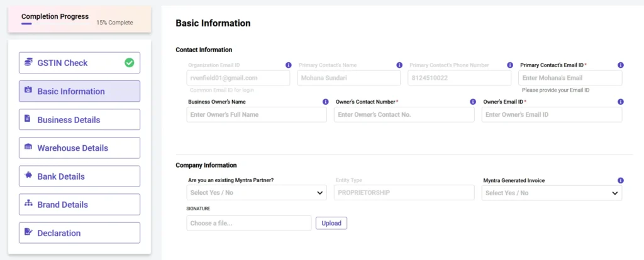
Task: Click info icon beside Primary Contact's Phone Number
Action: tap(510, 65)
